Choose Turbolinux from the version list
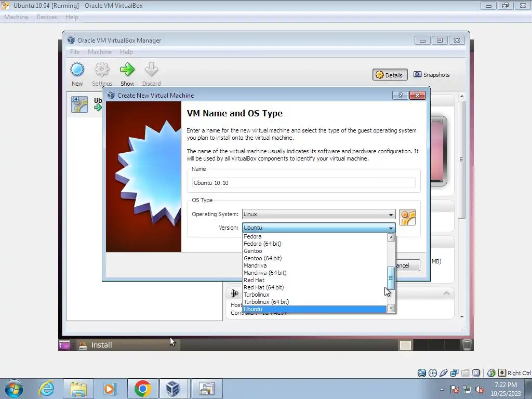Image resolution: width=532 pixels, height=399 pixels. click(314, 295)
